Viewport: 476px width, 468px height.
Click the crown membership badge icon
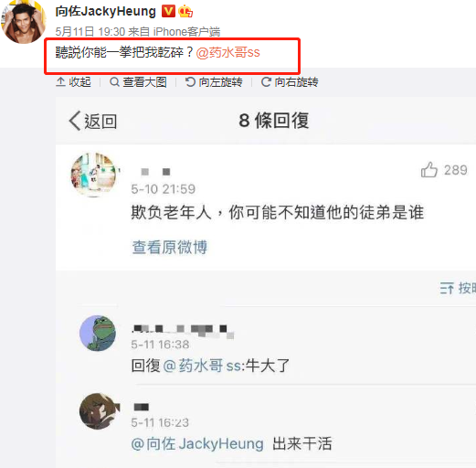pyautogui.click(x=185, y=11)
